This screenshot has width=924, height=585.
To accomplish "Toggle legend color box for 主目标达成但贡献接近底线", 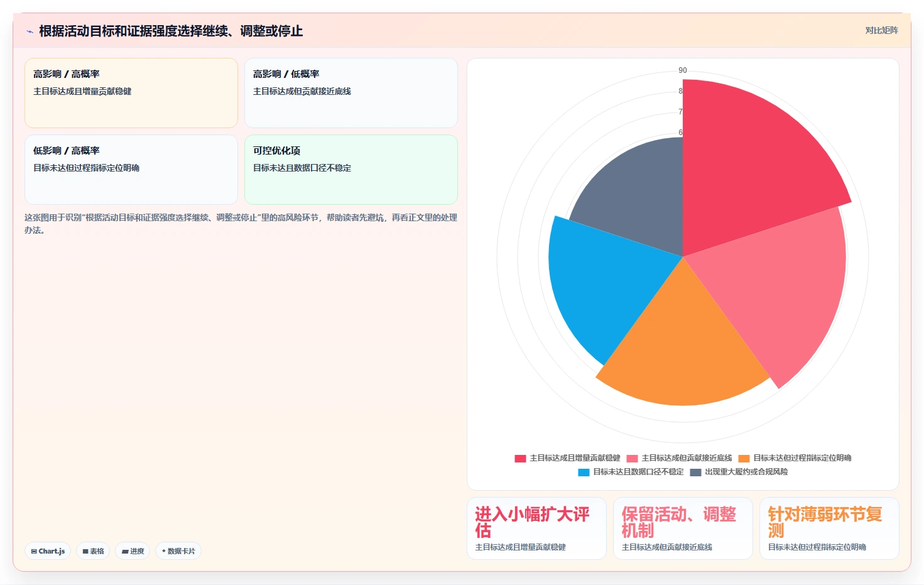I will tap(632, 458).
